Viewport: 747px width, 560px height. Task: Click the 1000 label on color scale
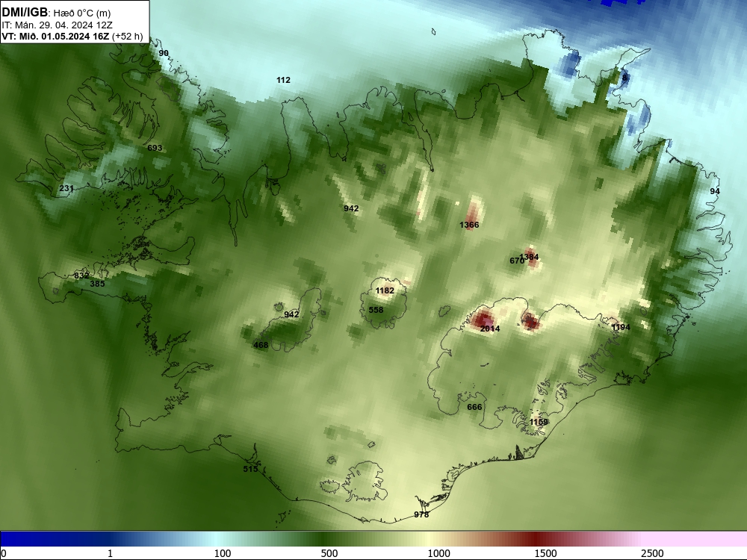[x=438, y=553]
